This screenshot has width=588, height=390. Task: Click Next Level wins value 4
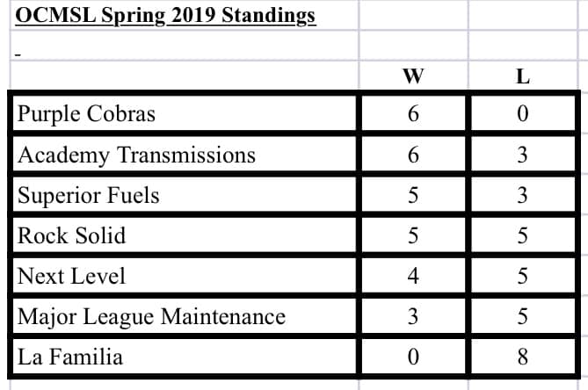coord(413,276)
